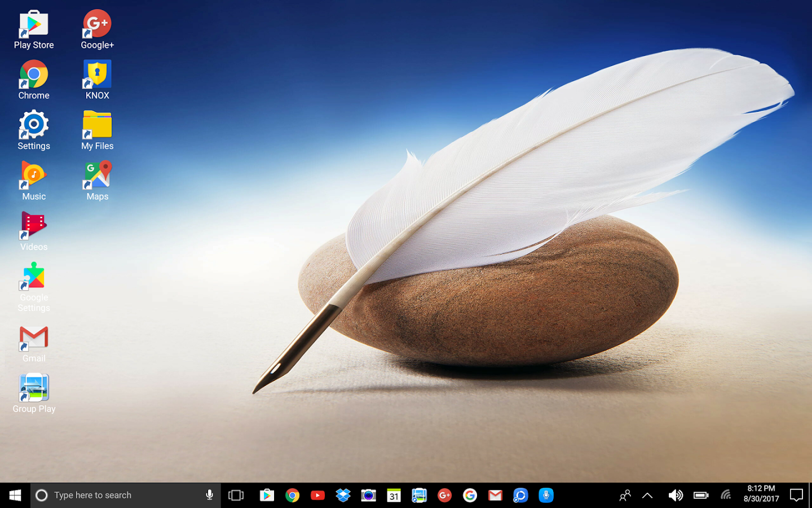Open the Google search app in taskbar

(x=470, y=495)
